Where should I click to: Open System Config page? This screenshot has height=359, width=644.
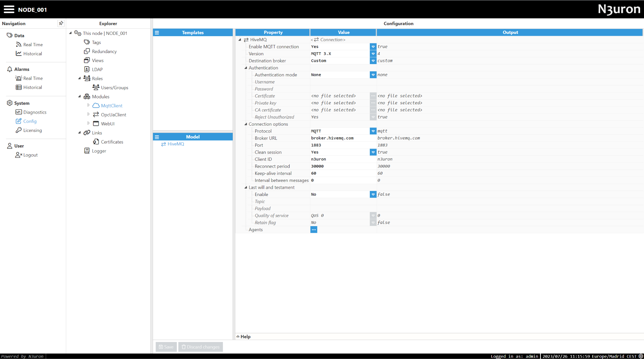[x=26, y=121]
